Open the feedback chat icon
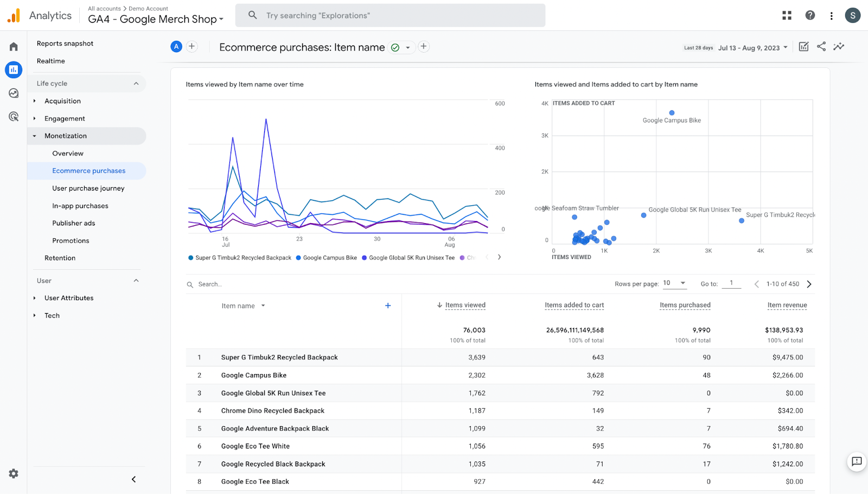The height and width of the screenshot is (494, 868). tap(857, 461)
